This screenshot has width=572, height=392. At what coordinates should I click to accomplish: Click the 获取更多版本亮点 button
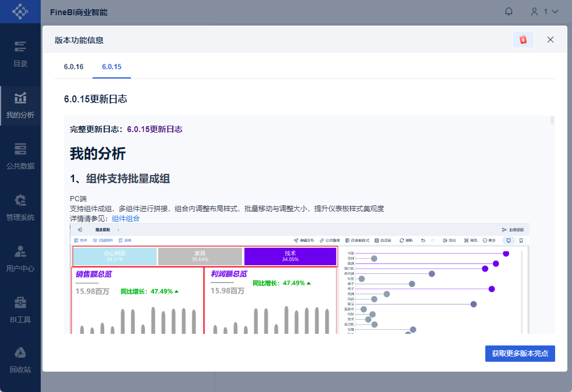[x=520, y=353]
